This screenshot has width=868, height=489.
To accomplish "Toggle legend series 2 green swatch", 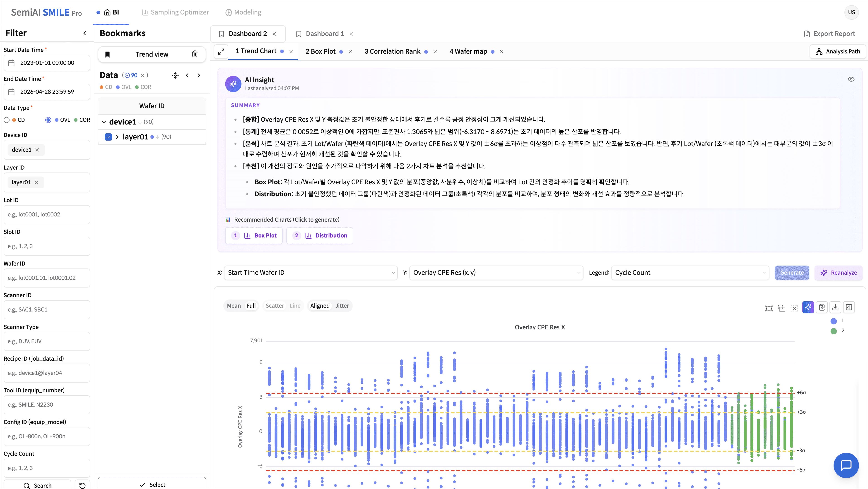I will click(834, 331).
